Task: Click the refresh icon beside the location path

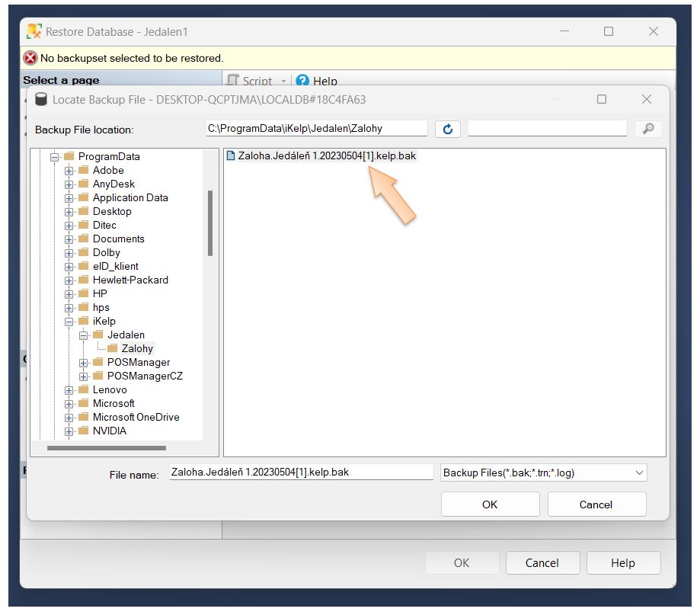Action: [447, 129]
